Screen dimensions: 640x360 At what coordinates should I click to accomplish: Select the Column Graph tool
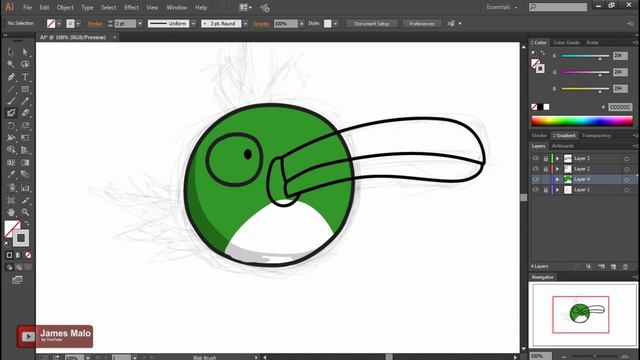(25, 188)
